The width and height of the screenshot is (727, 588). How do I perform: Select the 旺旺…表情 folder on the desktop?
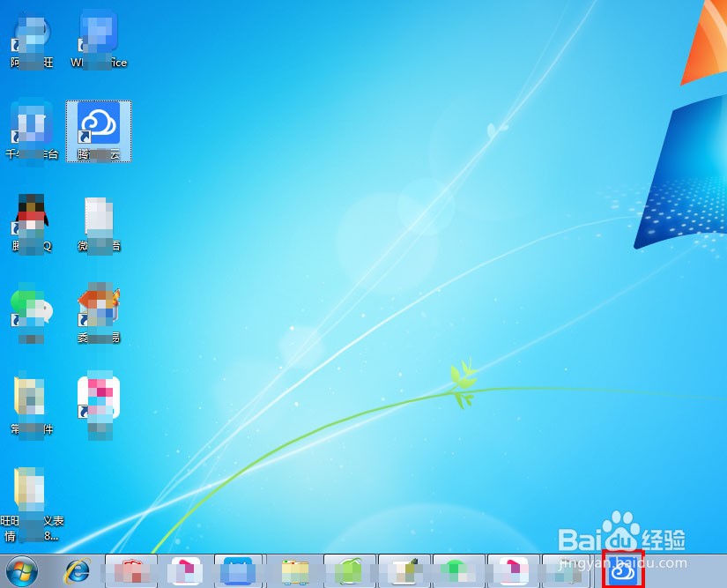(x=32, y=504)
